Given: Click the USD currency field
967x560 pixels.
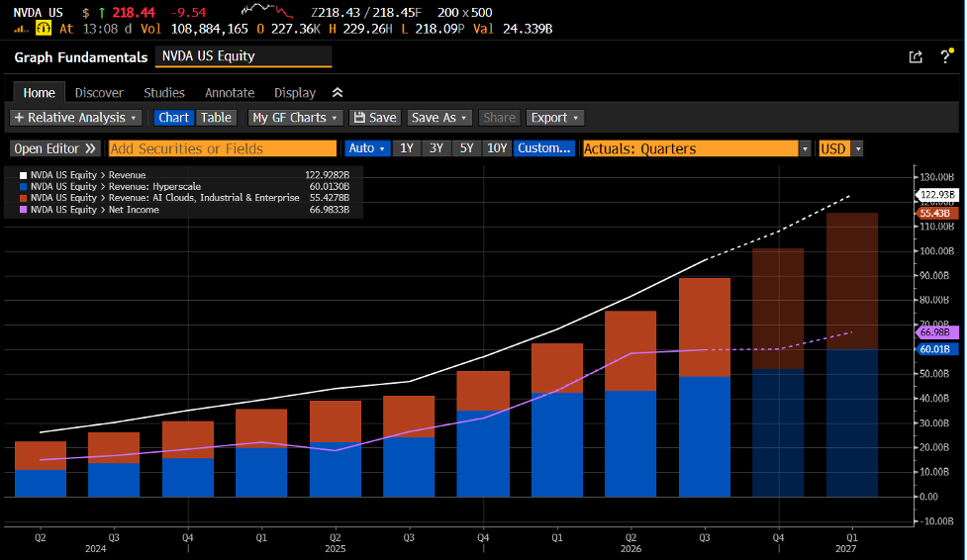Looking at the screenshot, I should 834,148.
